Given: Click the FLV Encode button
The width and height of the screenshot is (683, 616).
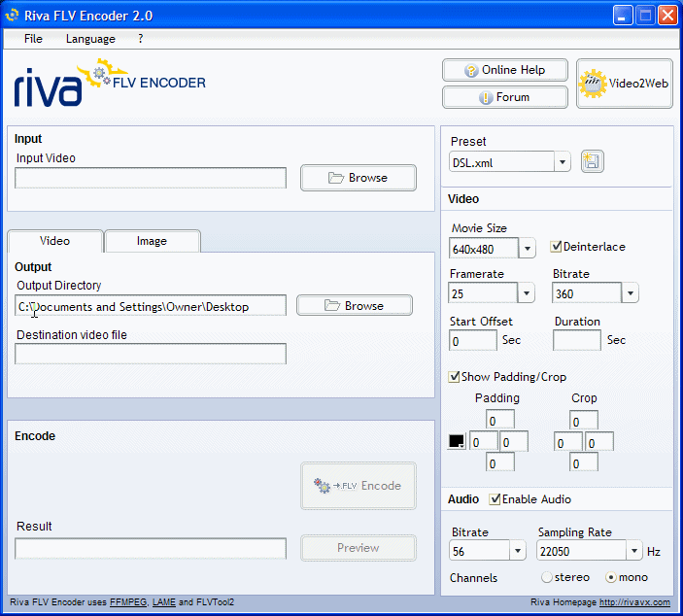Looking at the screenshot, I should (x=359, y=486).
